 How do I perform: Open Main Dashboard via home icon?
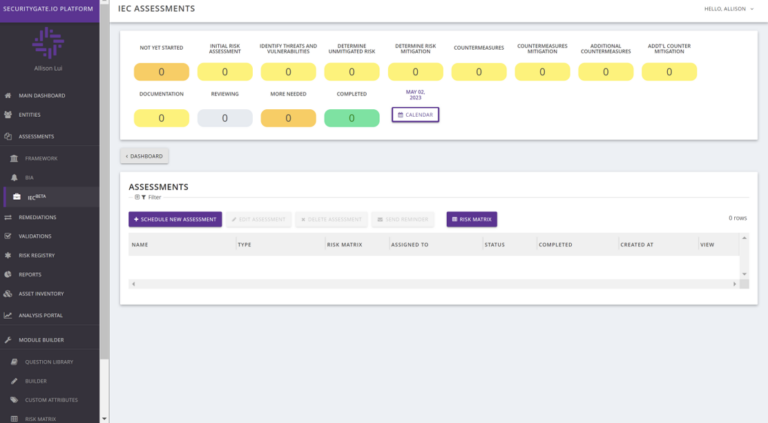[8, 95]
